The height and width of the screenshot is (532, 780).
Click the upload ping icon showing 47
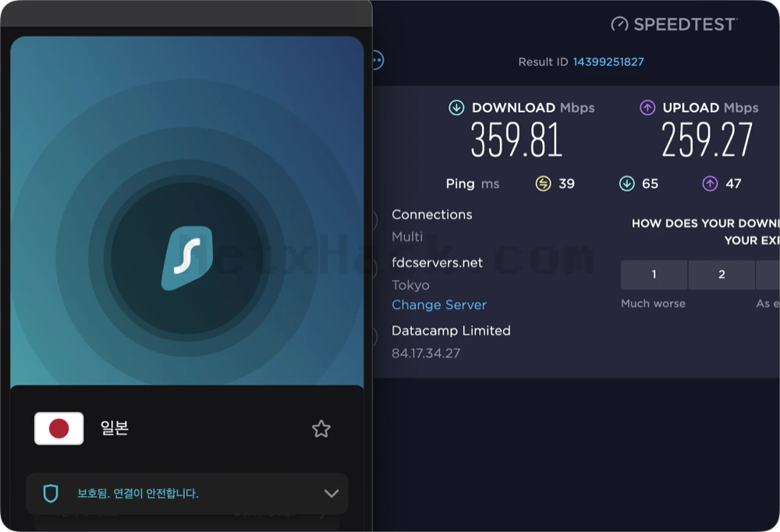click(x=710, y=183)
